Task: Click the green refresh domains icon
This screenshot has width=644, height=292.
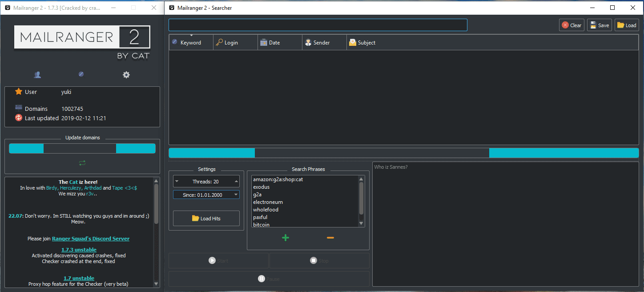Action: (x=82, y=163)
